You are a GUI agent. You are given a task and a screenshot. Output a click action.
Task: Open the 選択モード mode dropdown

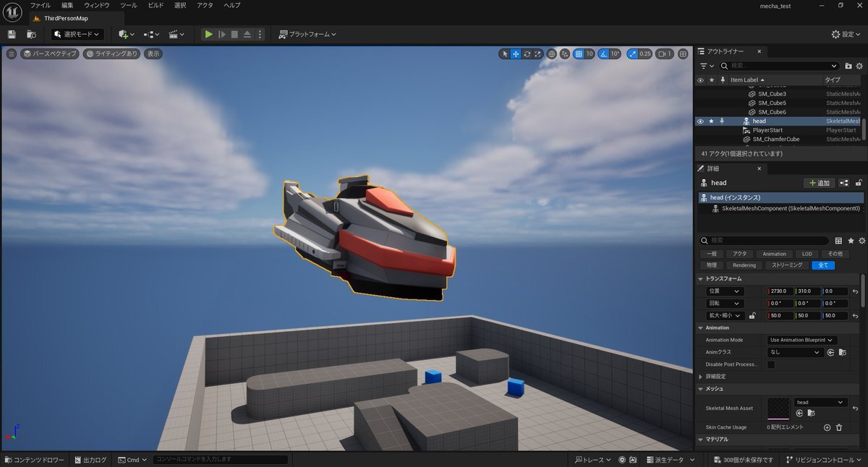click(77, 34)
